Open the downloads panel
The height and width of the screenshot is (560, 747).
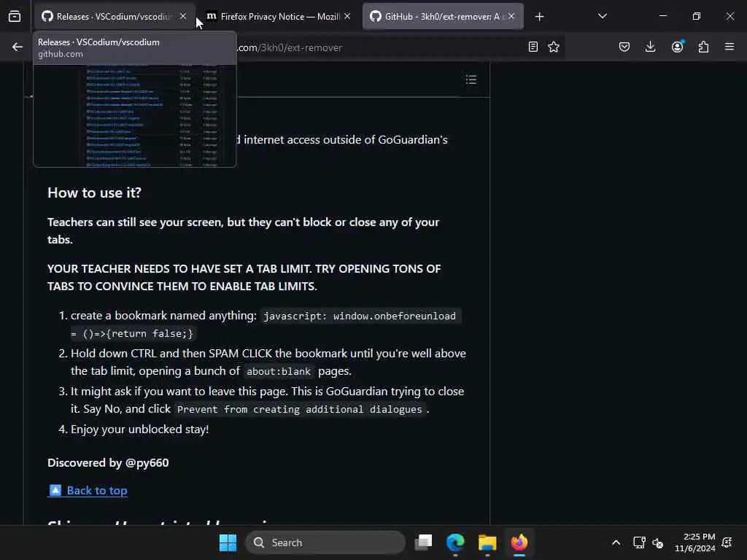(x=650, y=47)
